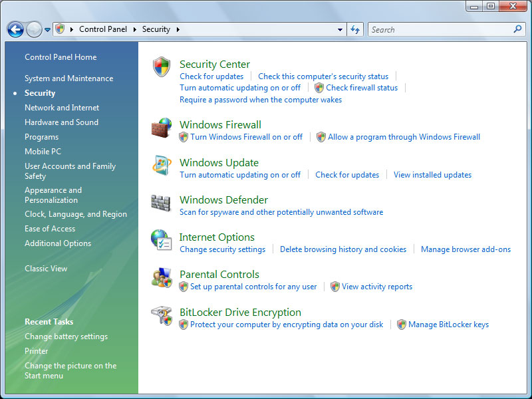
Task: Click the Parental Controls people icon
Action: click(162, 277)
